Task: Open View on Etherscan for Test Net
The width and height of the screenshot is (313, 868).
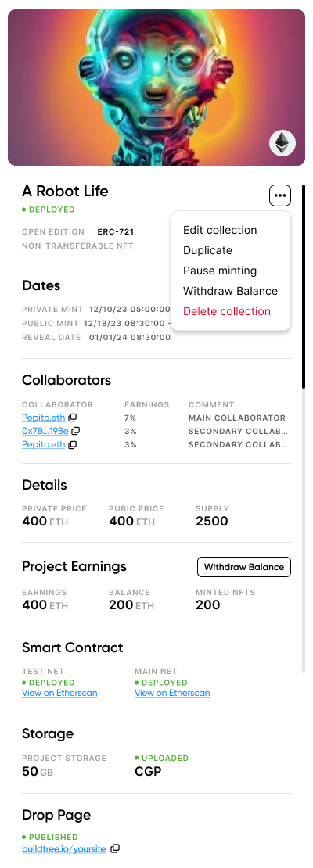Action: point(59,693)
